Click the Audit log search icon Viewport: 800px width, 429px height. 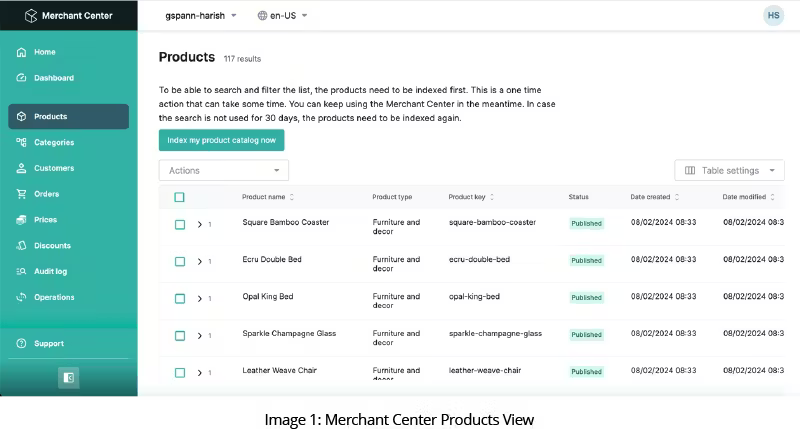pos(21,271)
